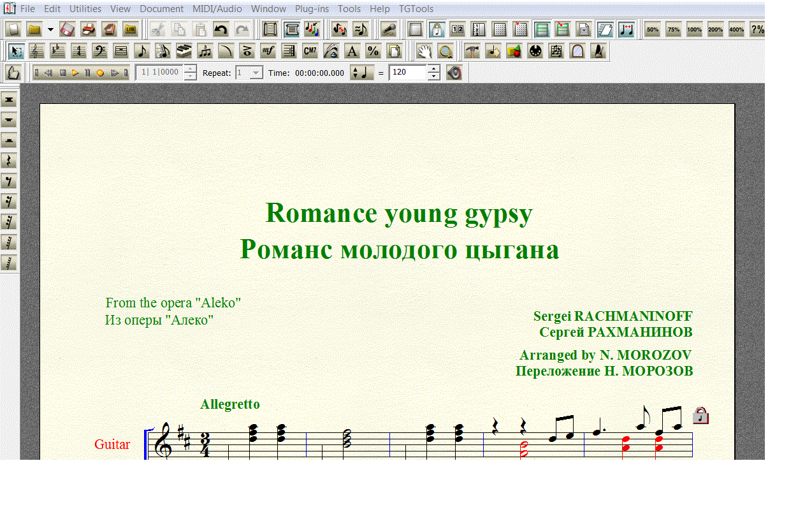Select the Articulation tool
Viewport: 812px width, 521px height.
(x=247, y=51)
